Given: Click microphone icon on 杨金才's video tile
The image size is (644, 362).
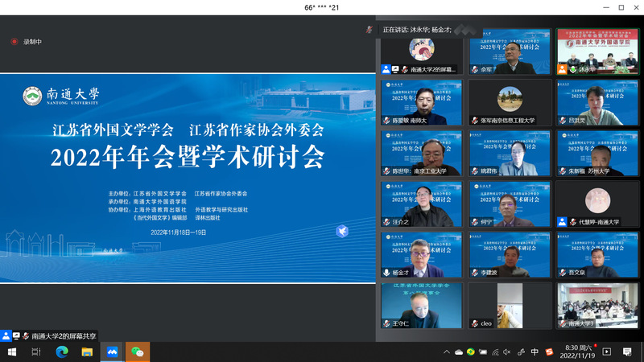Looking at the screenshot, I should pyautogui.click(x=387, y=274).
